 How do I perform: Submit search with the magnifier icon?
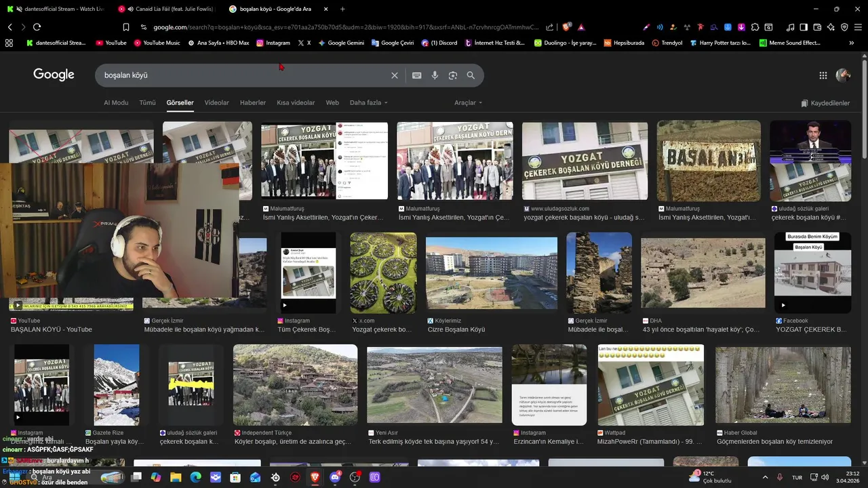click(x=471, y=75)
